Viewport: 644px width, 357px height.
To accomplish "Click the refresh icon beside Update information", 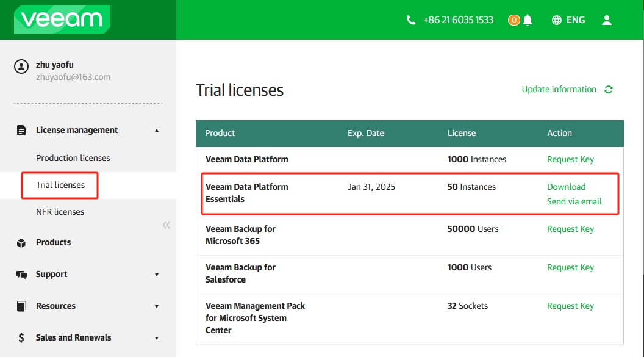I will point(609,90).
